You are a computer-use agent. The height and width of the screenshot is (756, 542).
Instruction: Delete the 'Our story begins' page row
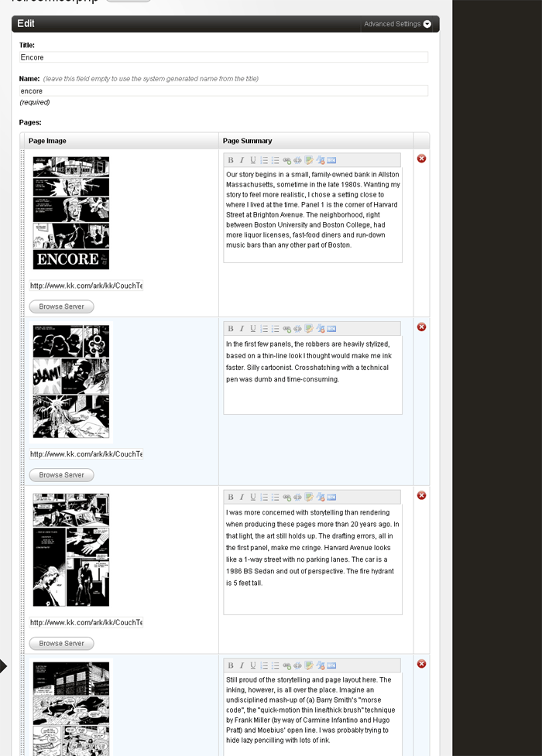pyautogui.click(x=421, y=158)
